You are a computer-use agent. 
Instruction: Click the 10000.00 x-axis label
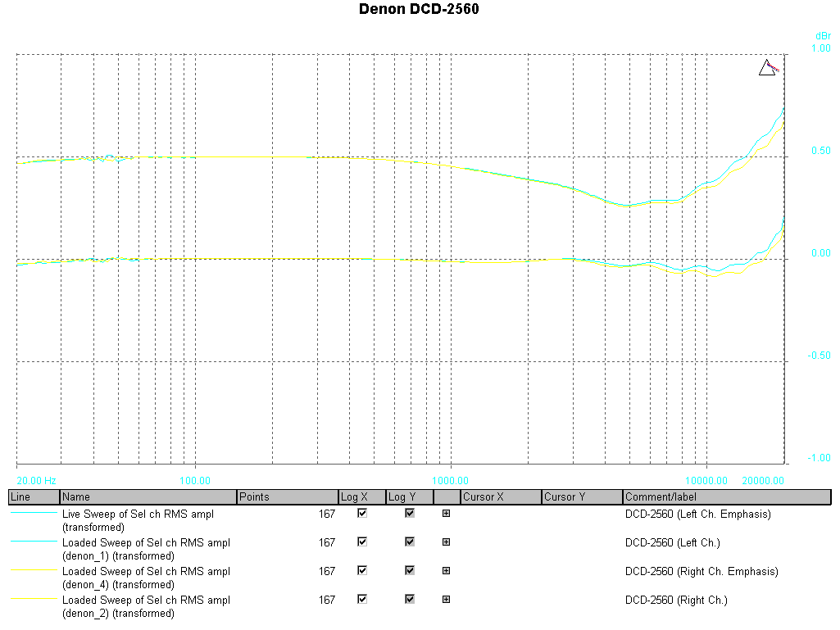[706, 481]
